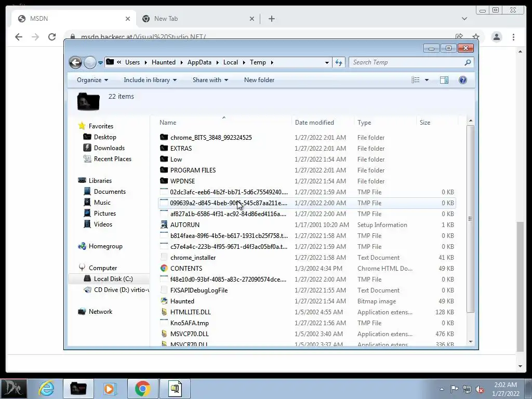Click the Explorer back navigation arrow
This screenshot has width=532, height=399.
[x=75, y=62]
